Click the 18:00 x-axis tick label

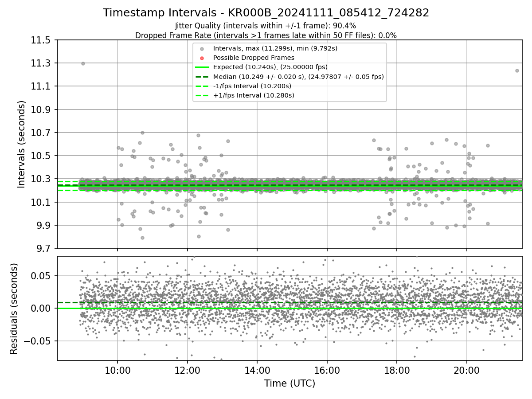(x=397, y=370)
